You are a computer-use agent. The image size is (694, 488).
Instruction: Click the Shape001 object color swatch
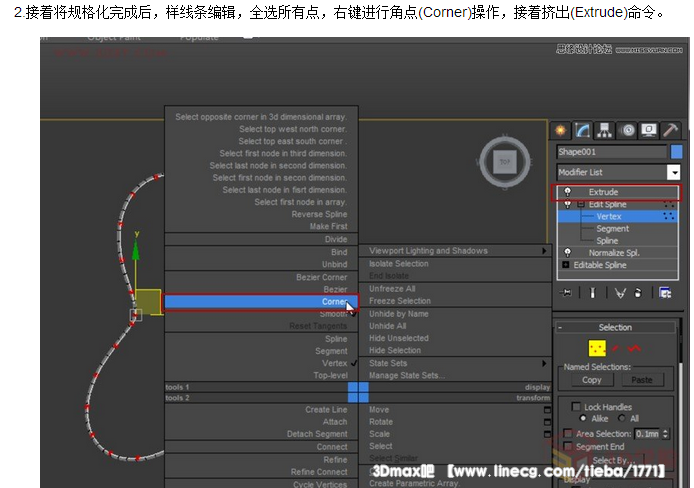coord(675,152)
